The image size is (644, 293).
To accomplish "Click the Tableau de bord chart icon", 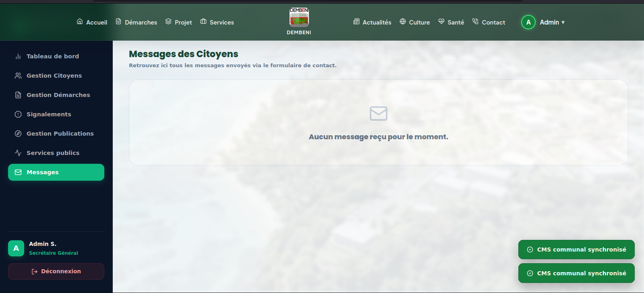I will pyautogui.click(x=18, y=56).
